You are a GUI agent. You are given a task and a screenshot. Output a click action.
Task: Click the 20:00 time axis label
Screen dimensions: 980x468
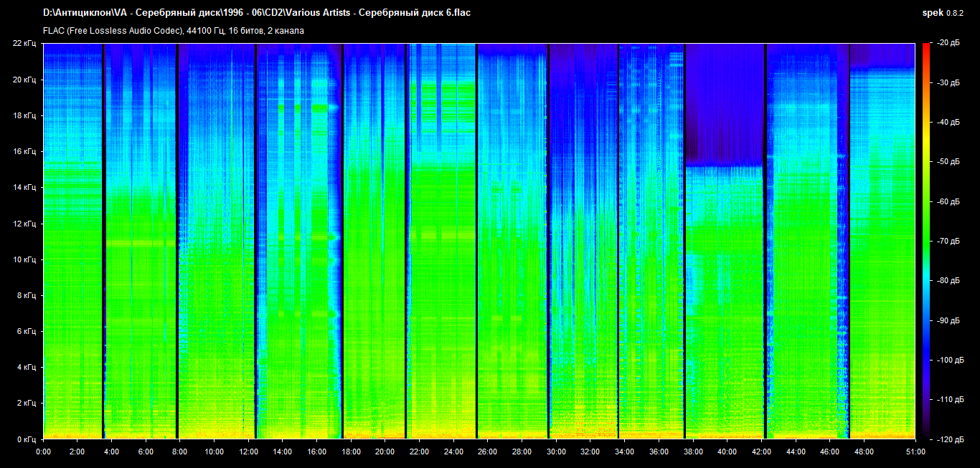(385, 452)
